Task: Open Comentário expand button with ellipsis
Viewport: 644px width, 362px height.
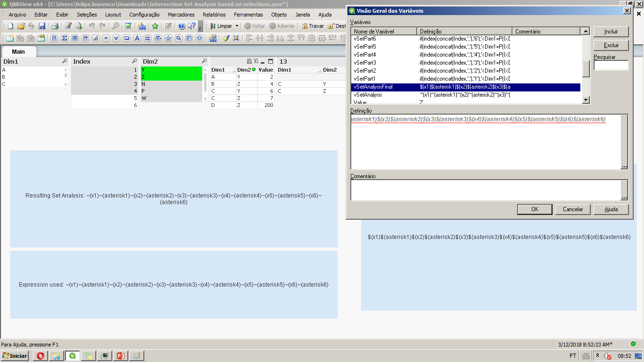Action: click(x=624, y=197)
